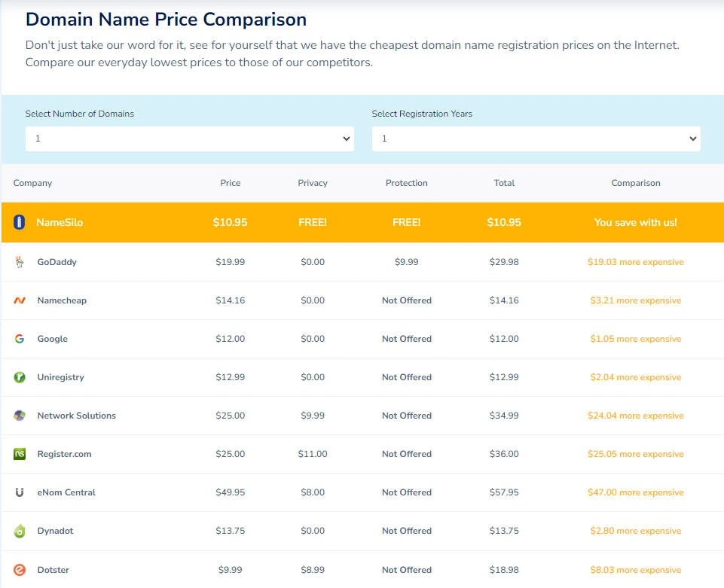Click eNom Central's $47.00 more expensive text
This screenshot has width=724, height=588.
(635, 492)
